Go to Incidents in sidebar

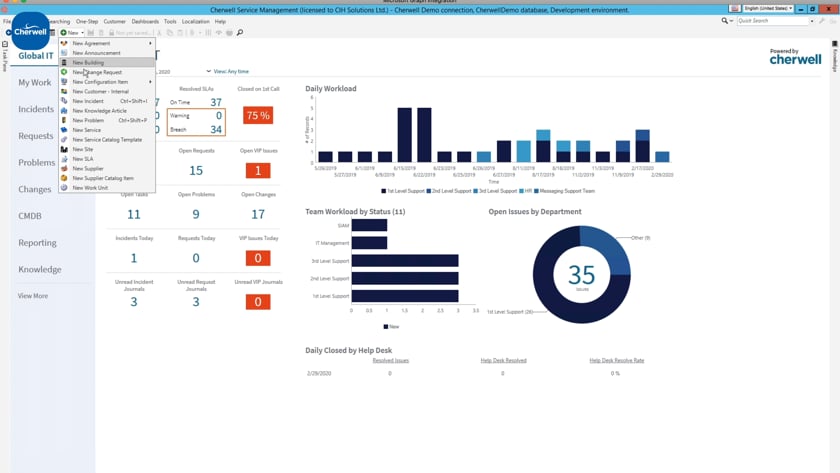click(36, 109)
